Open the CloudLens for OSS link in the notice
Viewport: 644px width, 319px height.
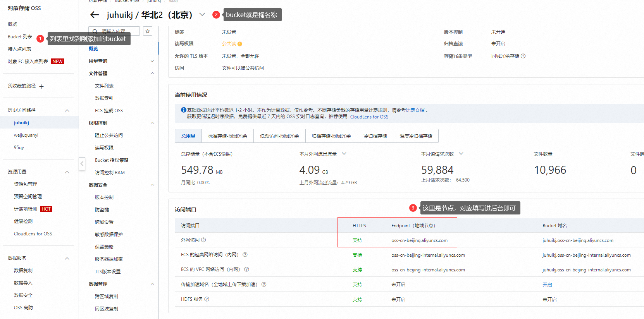369,117
